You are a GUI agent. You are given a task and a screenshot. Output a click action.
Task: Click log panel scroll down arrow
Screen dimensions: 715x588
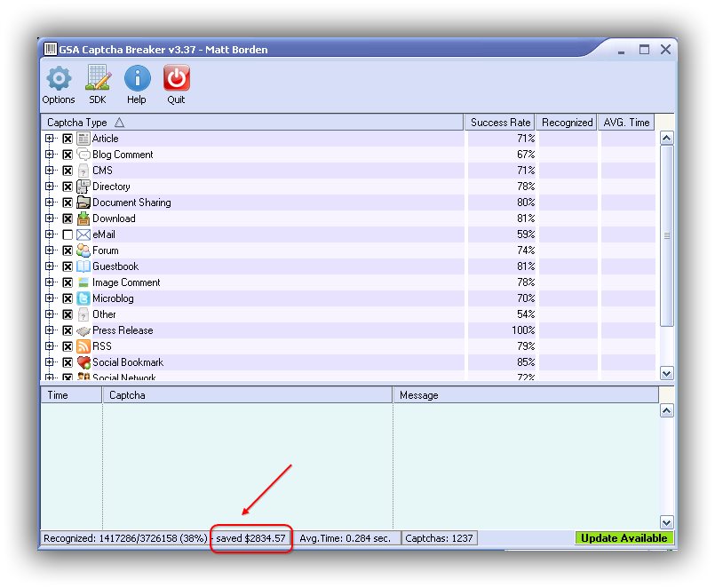pyautogui.click(x=667, y=522)
